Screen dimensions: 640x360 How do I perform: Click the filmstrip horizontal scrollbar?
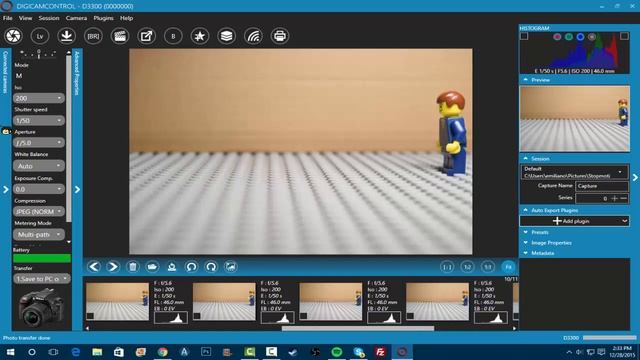click(358, 328)
